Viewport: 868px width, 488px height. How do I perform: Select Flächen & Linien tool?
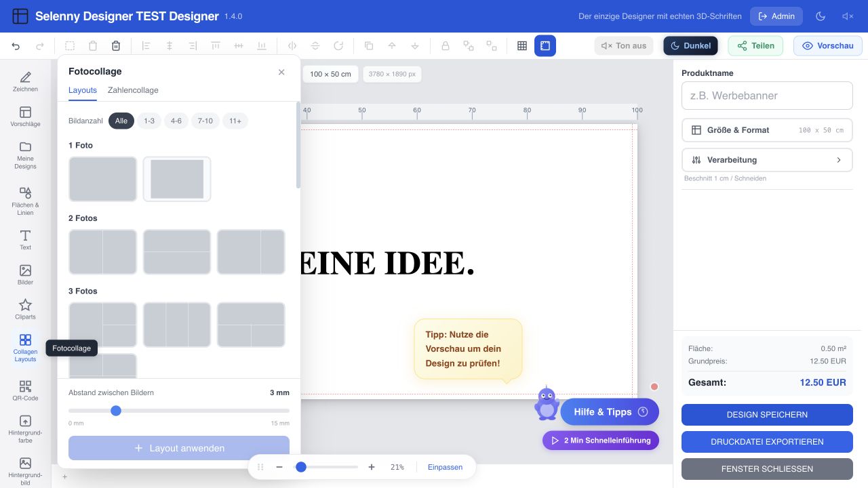click(25, 201)
